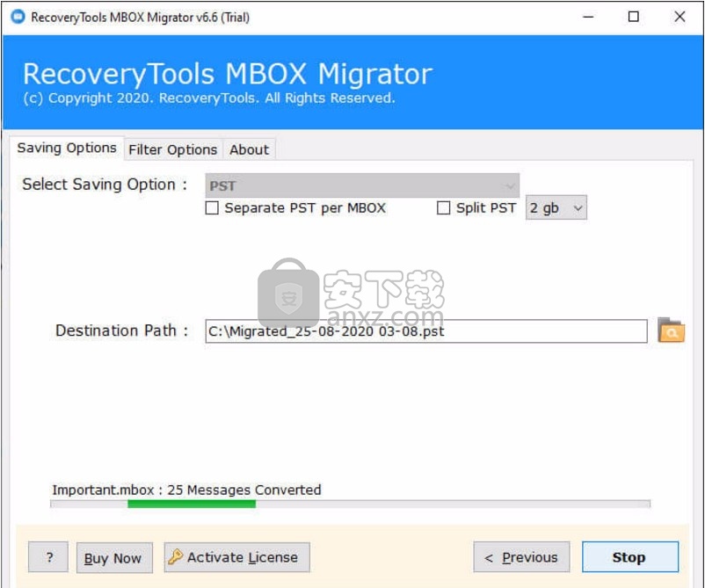Expand the 2 gb split size dropdown
This screenshot has height=588, width=705.
click(x=556, y=207)
